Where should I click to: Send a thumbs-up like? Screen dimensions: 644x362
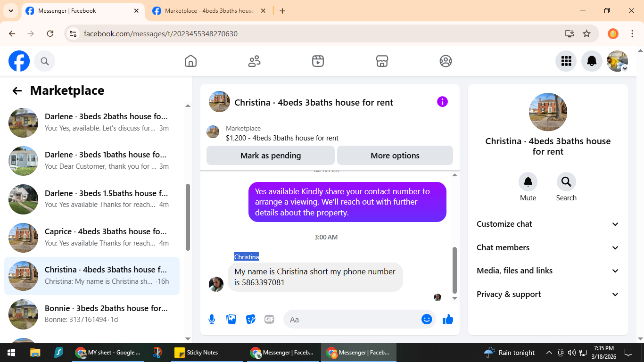(448, 320)
